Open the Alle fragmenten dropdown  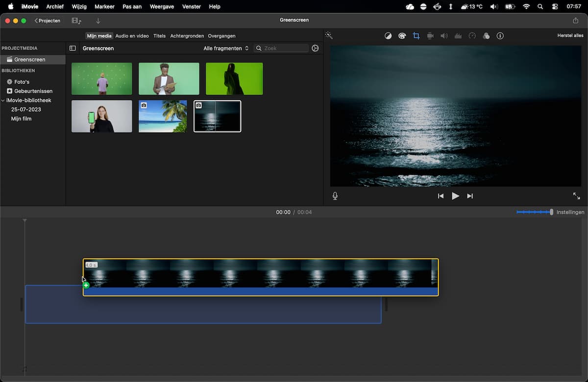226,48
